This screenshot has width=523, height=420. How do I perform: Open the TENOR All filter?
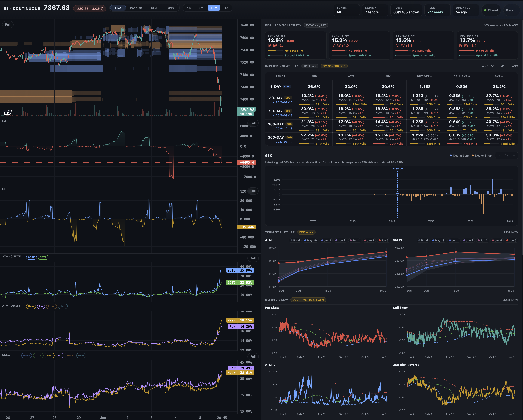[347, 10]
